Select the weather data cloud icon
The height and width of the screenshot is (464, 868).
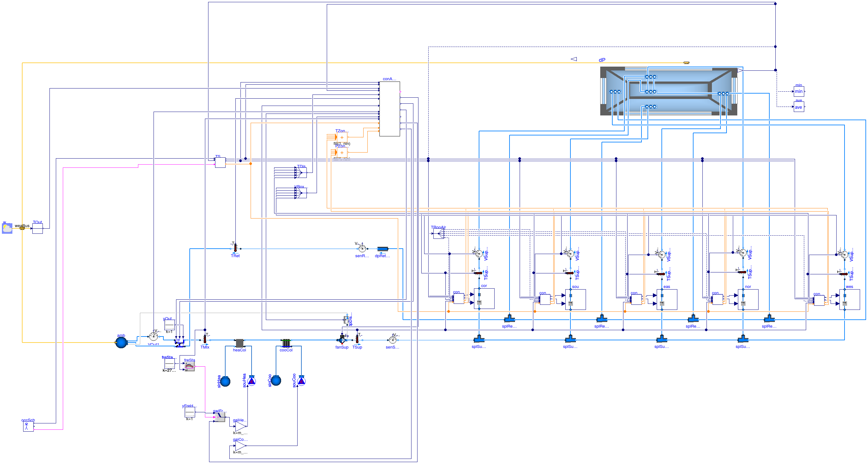pyautogui.click(x=7, y=228)
